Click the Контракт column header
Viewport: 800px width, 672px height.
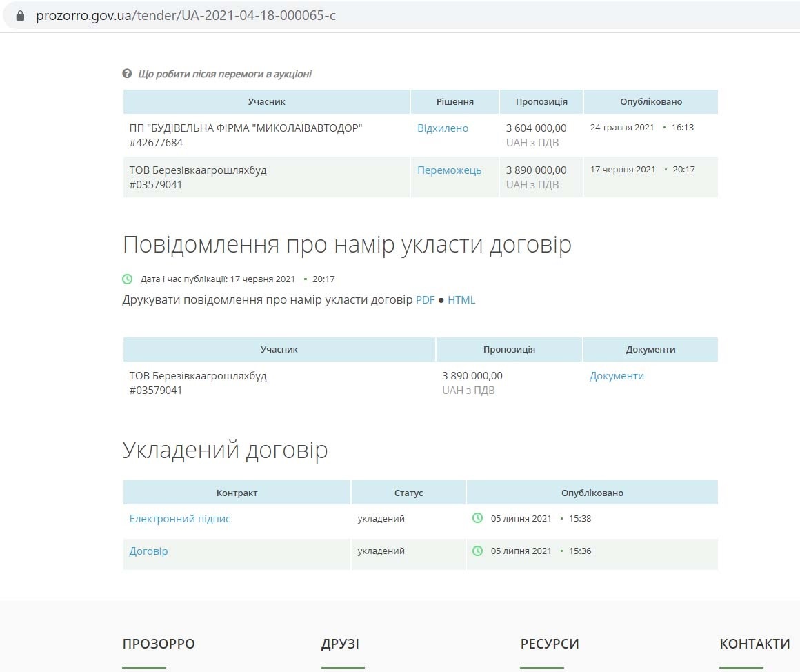237,493
